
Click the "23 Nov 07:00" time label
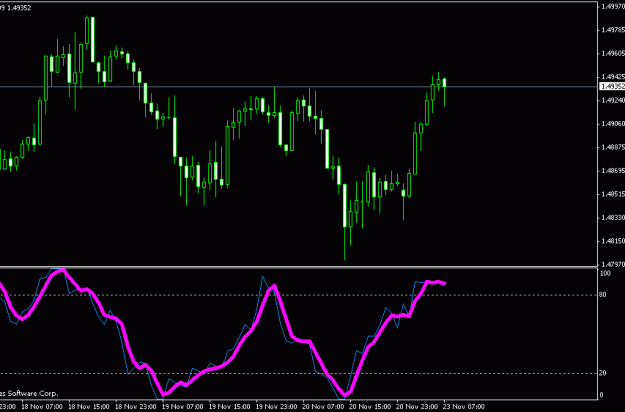pyautogui.click(x=464, y=407)
